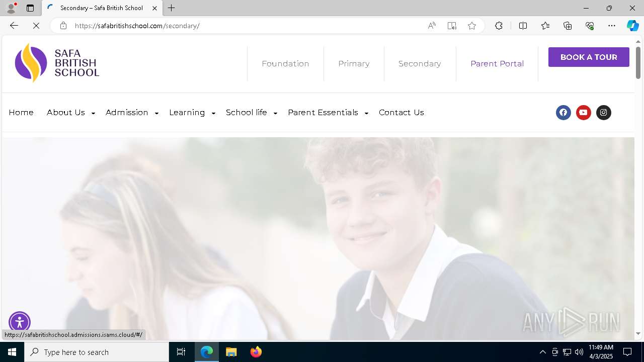Open the notification center icon
Screen dimensions: 644x362
(x=627, y=352)
